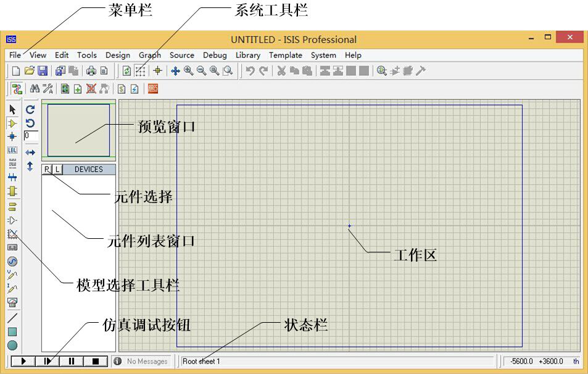Open the property assignment tool
This screenshot has height=374, width=588.
point(48,89)
